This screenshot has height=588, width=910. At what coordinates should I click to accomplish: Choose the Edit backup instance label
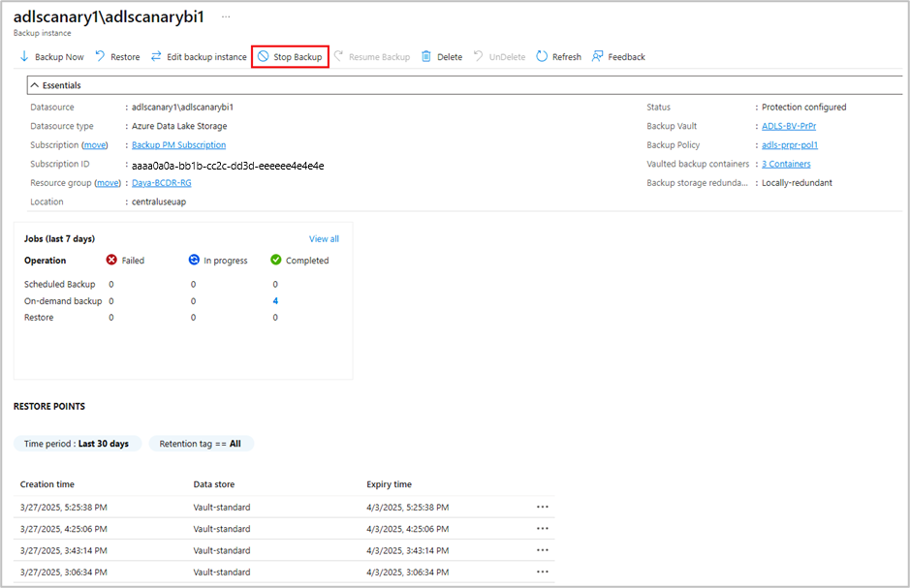coord(206,57)
